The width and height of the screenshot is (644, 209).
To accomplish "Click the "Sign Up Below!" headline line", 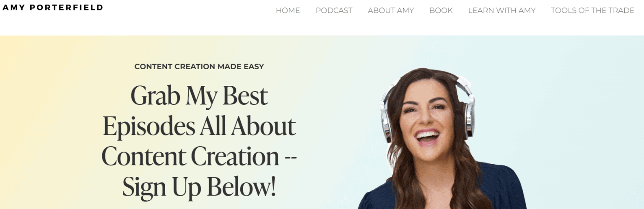I will pos(199,186).
